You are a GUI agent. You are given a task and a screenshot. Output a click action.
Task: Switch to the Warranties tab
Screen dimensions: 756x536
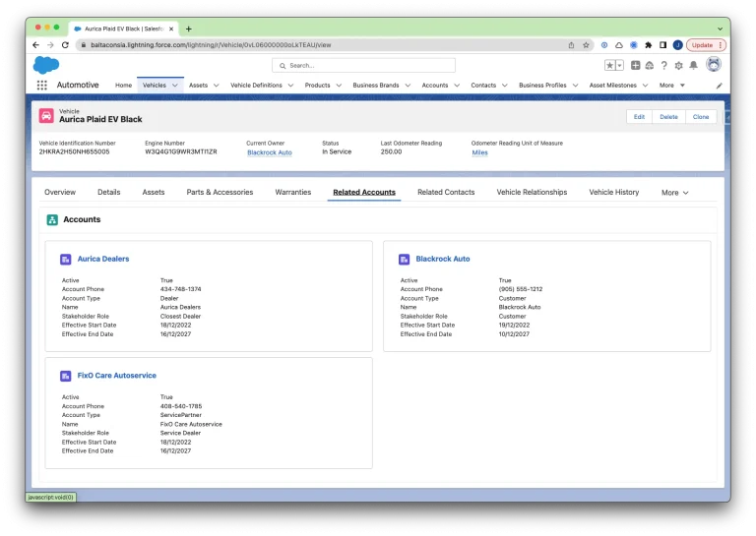click(293, 193)
